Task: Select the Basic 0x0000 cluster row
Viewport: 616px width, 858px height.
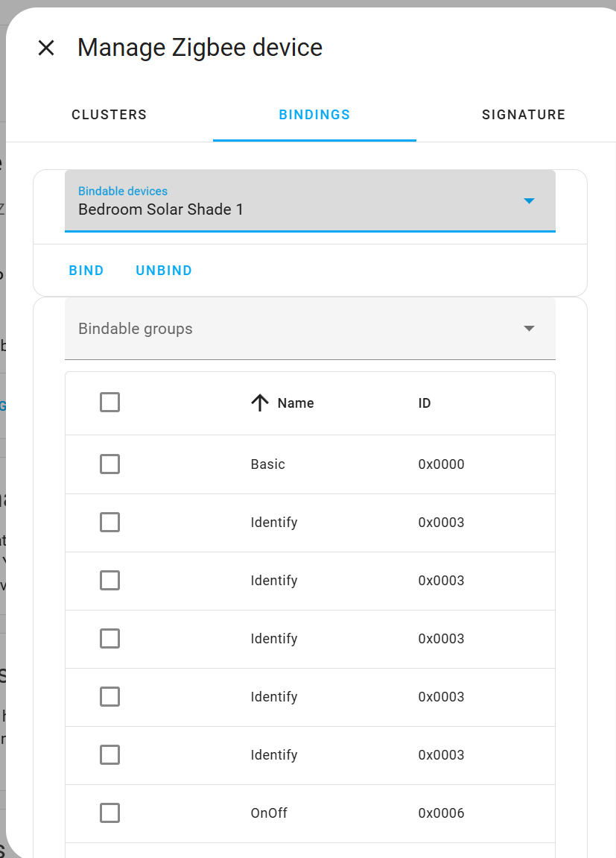Action: (335, 464)
